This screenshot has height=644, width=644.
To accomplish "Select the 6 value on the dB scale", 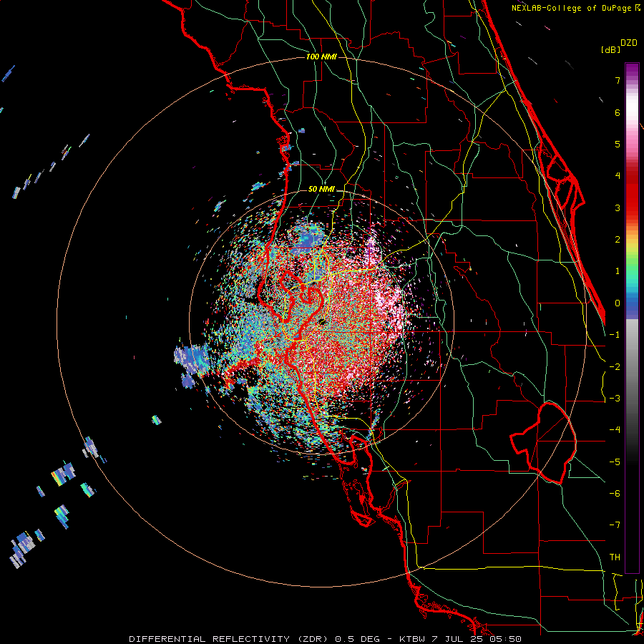I will tap(618, 112).
